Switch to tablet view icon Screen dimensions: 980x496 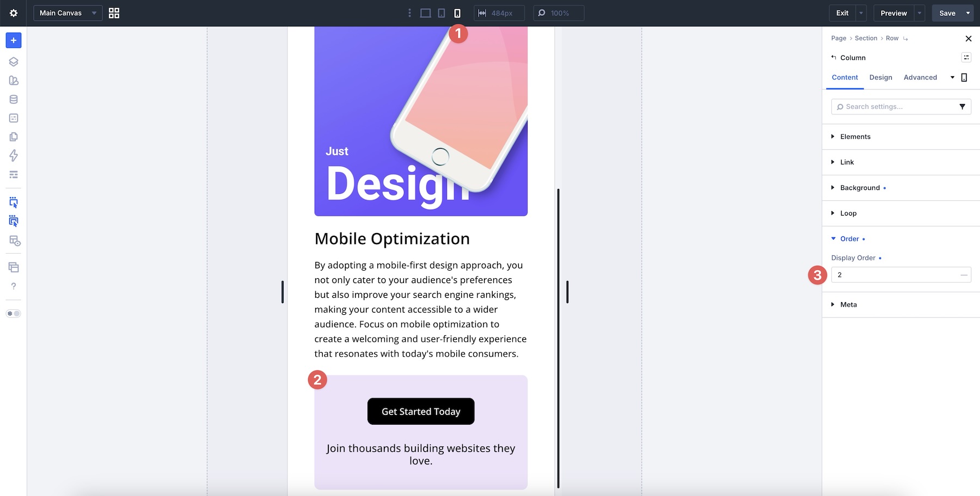[x=442, y=13]
